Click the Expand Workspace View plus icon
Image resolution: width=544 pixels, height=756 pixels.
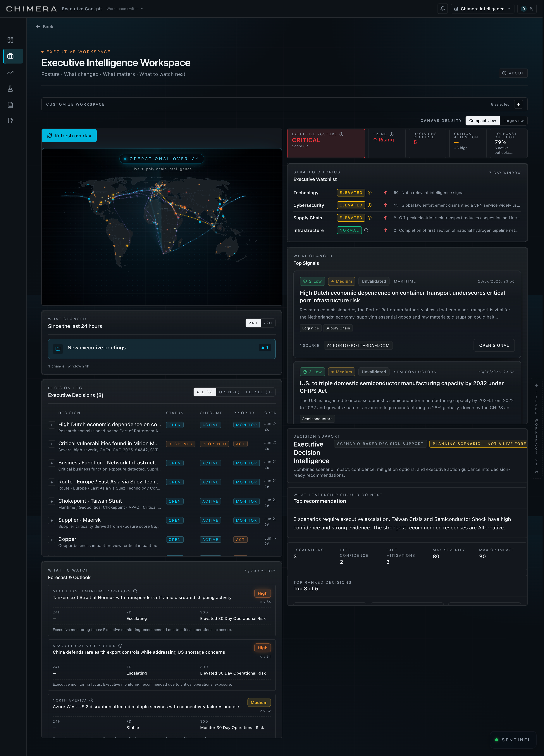[536, 385]
